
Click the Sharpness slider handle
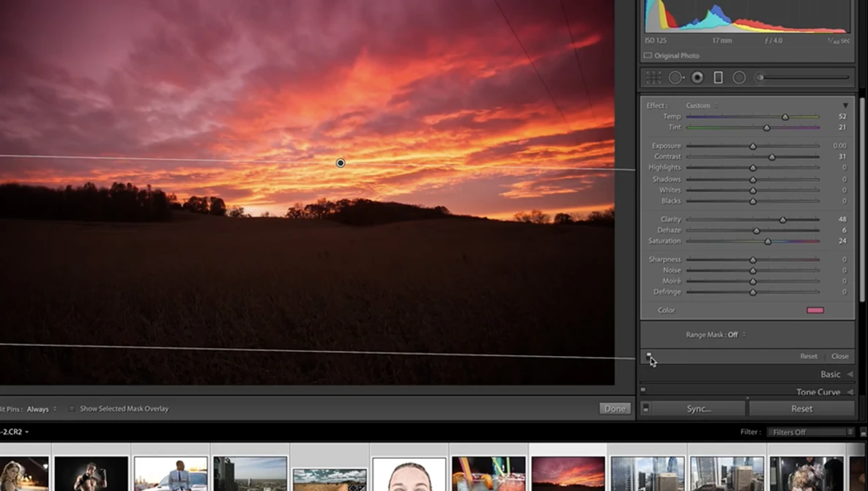click(x=753, y=259)
